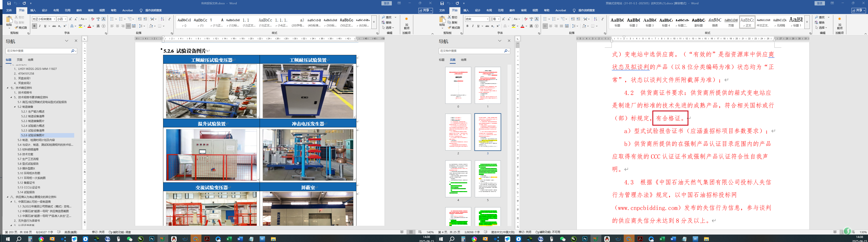Switch to 标题 tab in the right navigation pane
This screenshot has width=868, height=242.
(x=441, y=60)
